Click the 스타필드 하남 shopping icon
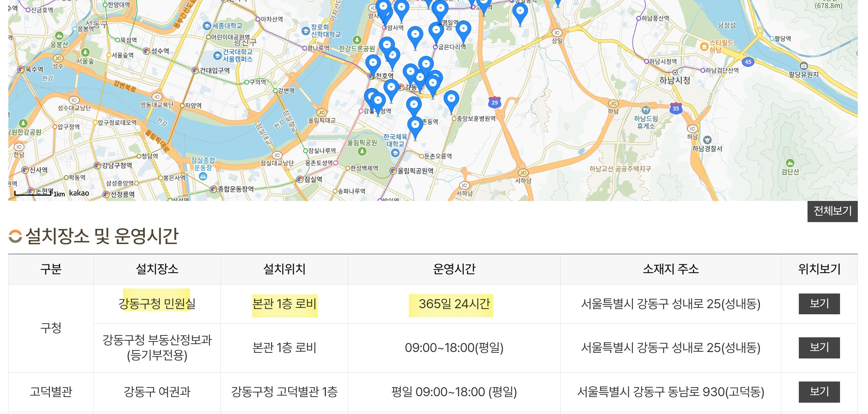The image size is (868, 414). tap(704, 46)
